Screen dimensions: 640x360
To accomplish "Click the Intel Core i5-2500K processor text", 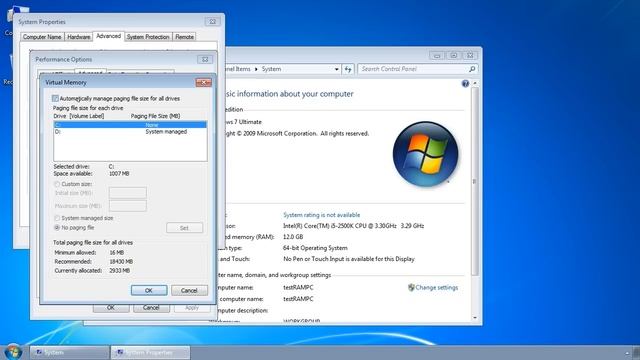I will pyautogui.click(x=353, y=226).
